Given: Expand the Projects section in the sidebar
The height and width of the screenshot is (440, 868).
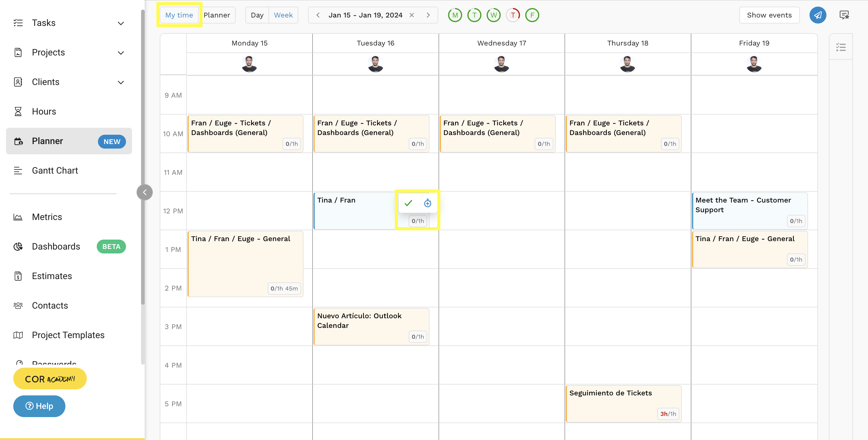Looking at the screenshot, I should click(121, 52).
